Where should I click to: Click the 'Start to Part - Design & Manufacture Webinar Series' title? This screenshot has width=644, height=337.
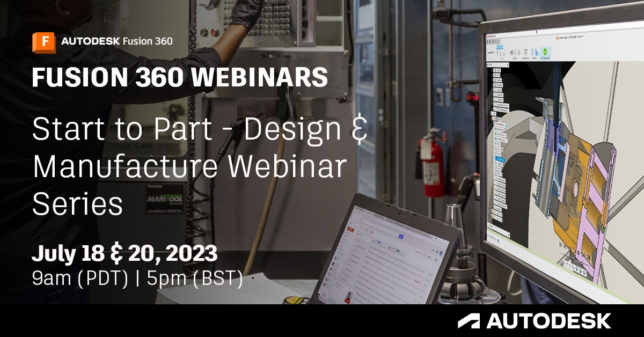tap(200, 167)
